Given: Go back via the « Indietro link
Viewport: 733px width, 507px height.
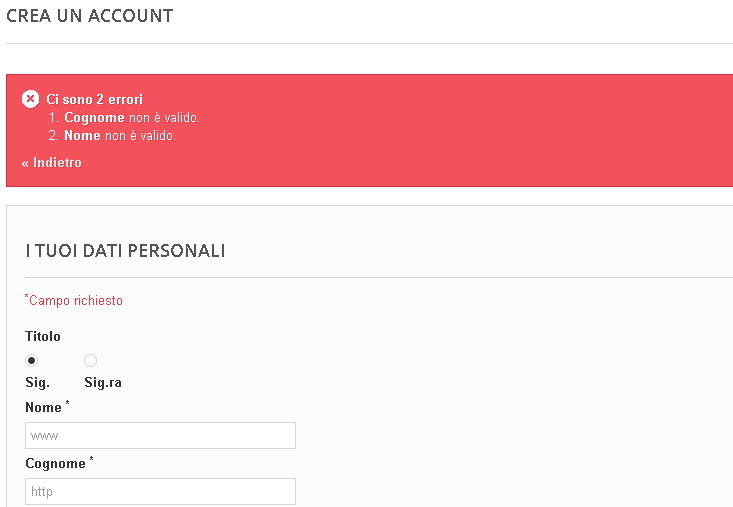Looking at the screenshot, I should (51, 163).
